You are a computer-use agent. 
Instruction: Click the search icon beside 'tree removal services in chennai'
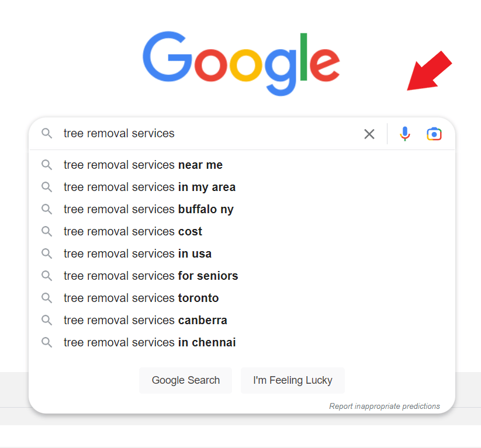47,342
